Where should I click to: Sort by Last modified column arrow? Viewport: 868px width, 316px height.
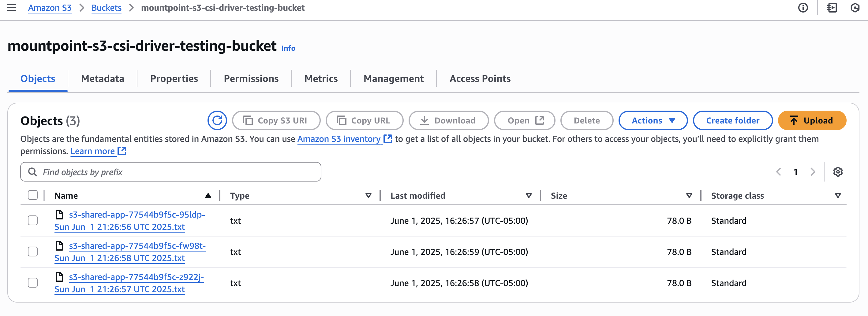tap(529, 196)
